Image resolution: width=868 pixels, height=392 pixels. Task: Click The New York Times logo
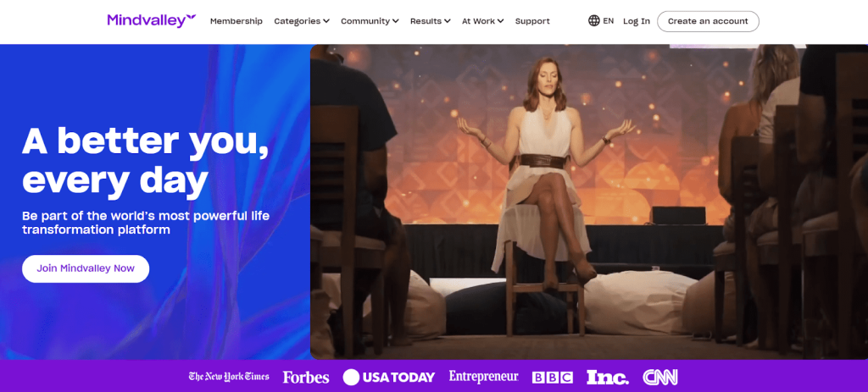(229, 377)
